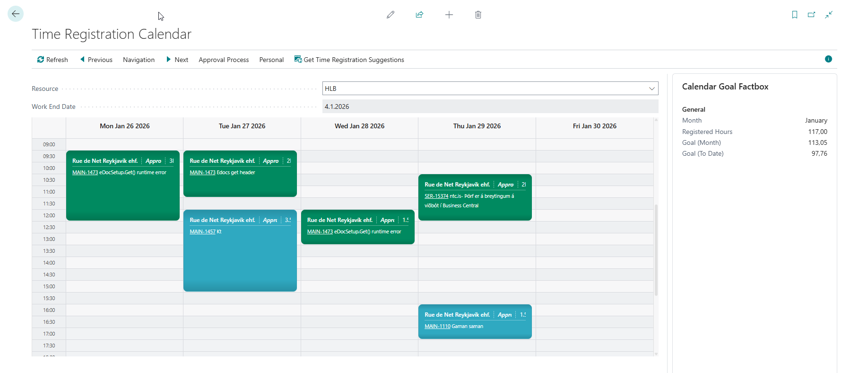The height and width of the screenshot is (373, 868).
Task: Click the trash delete icon
Action: click(x=478, y=15)
